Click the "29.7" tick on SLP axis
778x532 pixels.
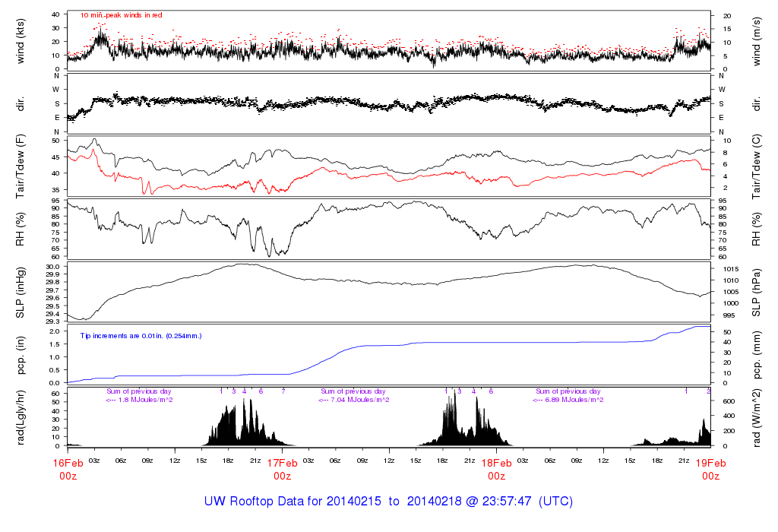tap(54, 290)
